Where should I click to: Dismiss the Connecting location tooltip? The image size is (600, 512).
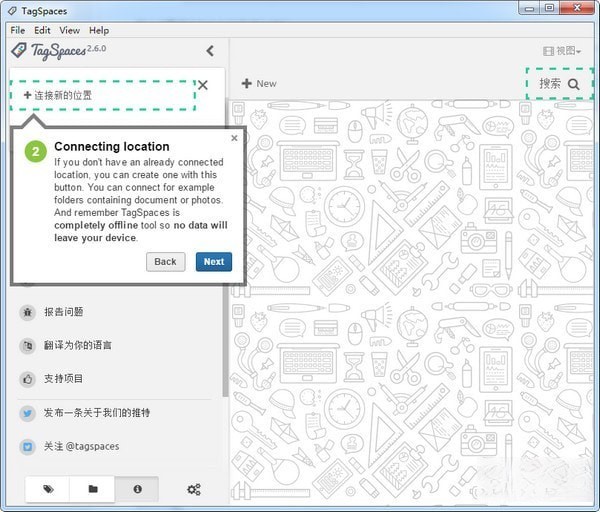coord(235,138)
